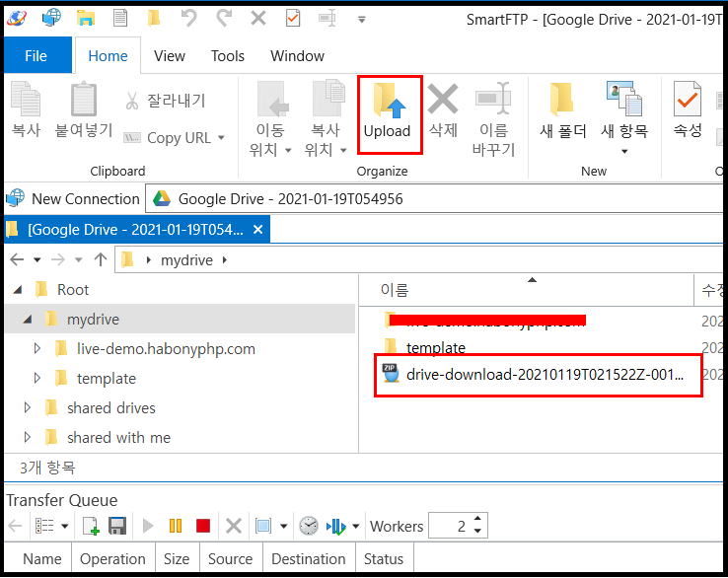Click the New Connection button

pyautogui.click(x=73, y=198)
